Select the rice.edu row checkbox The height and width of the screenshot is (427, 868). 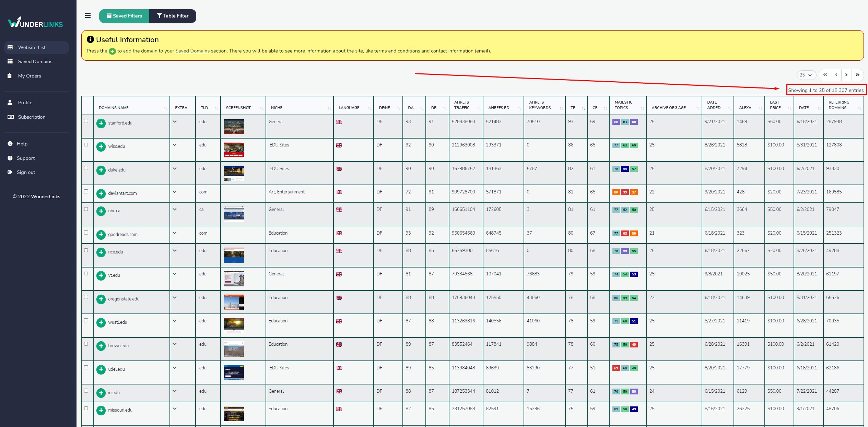tap(86, 250)
